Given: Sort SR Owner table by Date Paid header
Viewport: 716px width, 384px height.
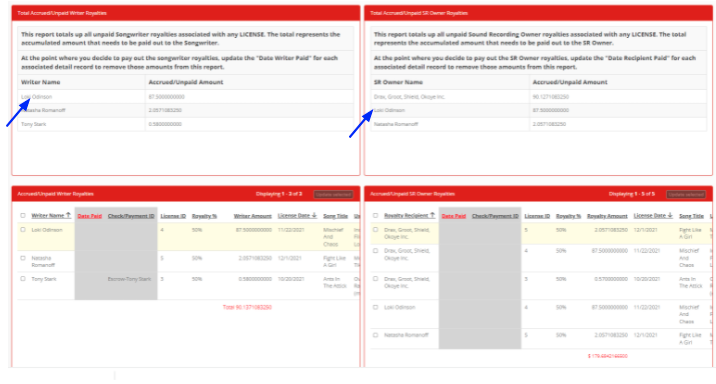Looking at the screenshot, I should pos(453,216).
